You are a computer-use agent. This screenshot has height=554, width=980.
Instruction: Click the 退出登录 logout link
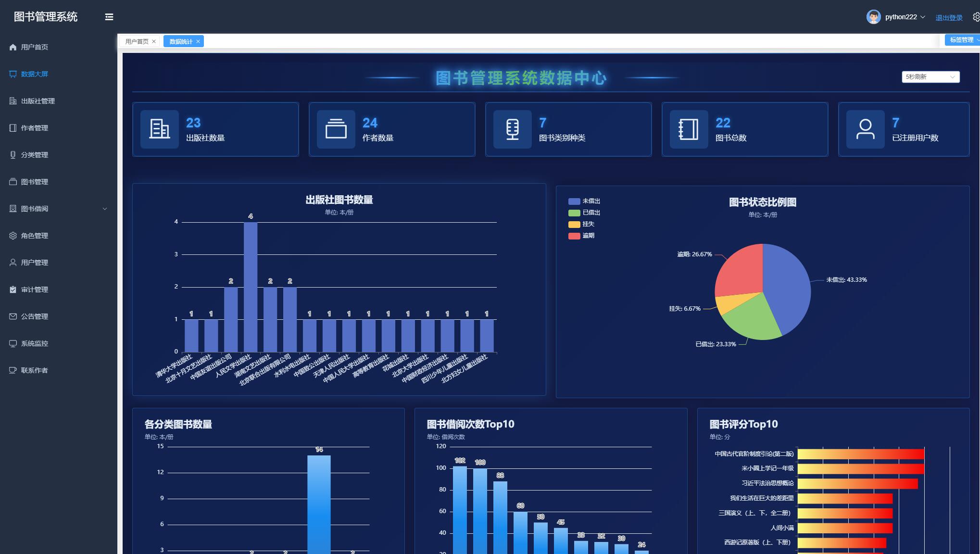tap(948, 18)
